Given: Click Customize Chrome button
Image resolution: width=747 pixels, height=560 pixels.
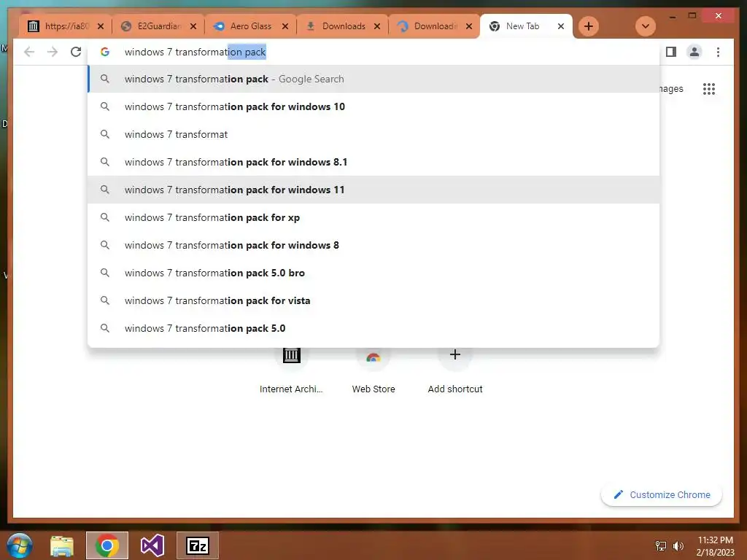Looking at the screenshot, I should coord(662,495).
